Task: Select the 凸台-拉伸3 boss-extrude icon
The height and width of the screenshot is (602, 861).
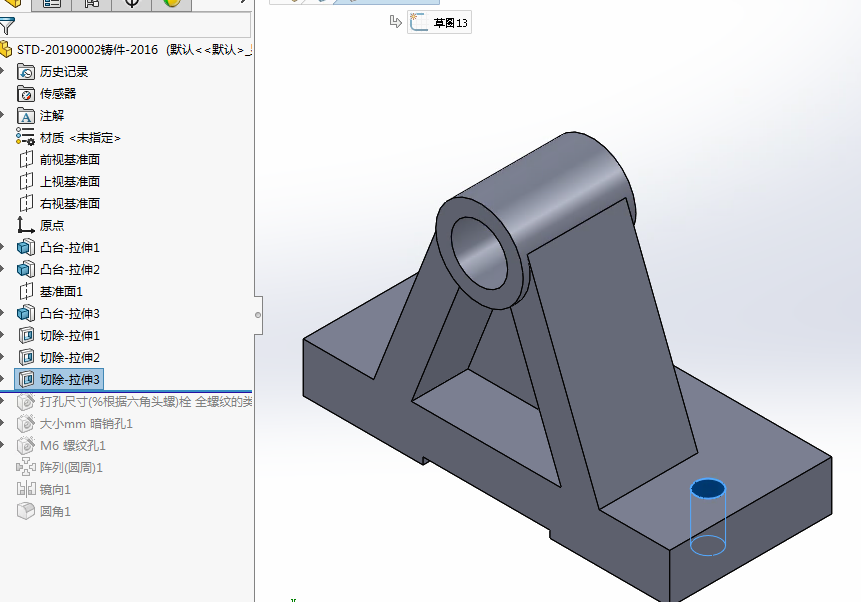Action: tap(26, 313)
